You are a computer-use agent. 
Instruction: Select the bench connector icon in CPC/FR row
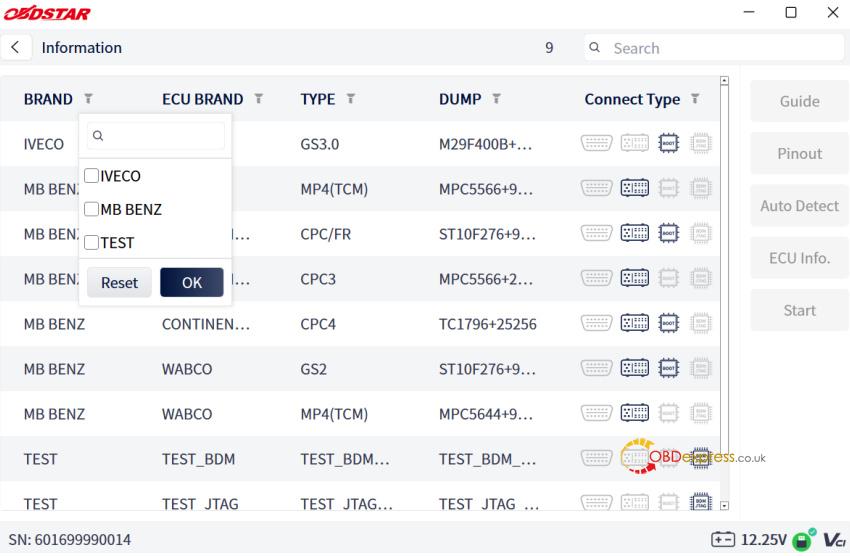[635, 234]
